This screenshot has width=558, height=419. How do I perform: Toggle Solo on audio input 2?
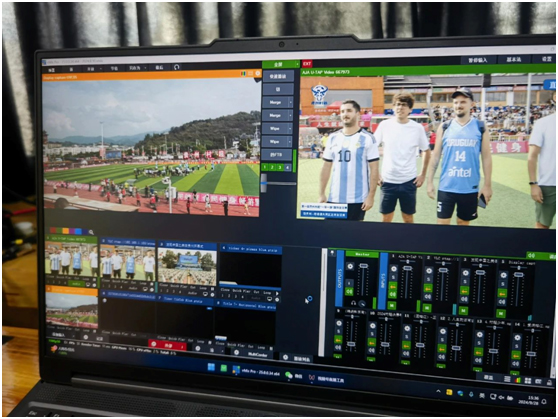(x=429, y=279)
